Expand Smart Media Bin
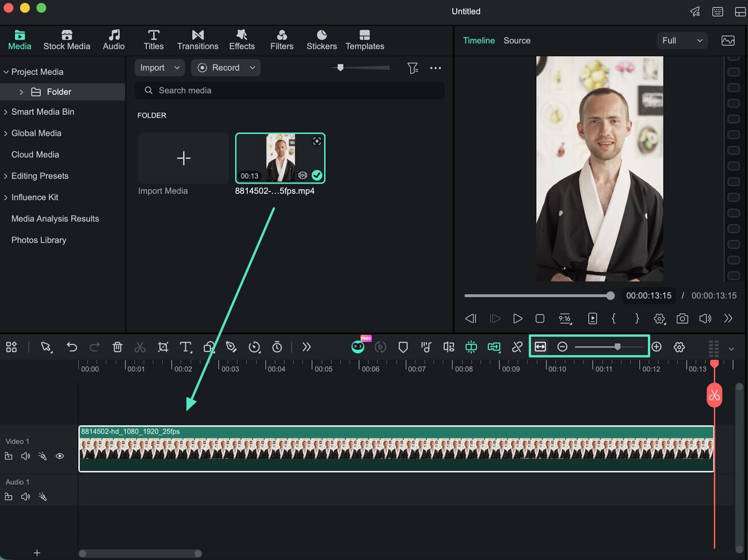The image size is (748, 560). click(x=6, y=112)
